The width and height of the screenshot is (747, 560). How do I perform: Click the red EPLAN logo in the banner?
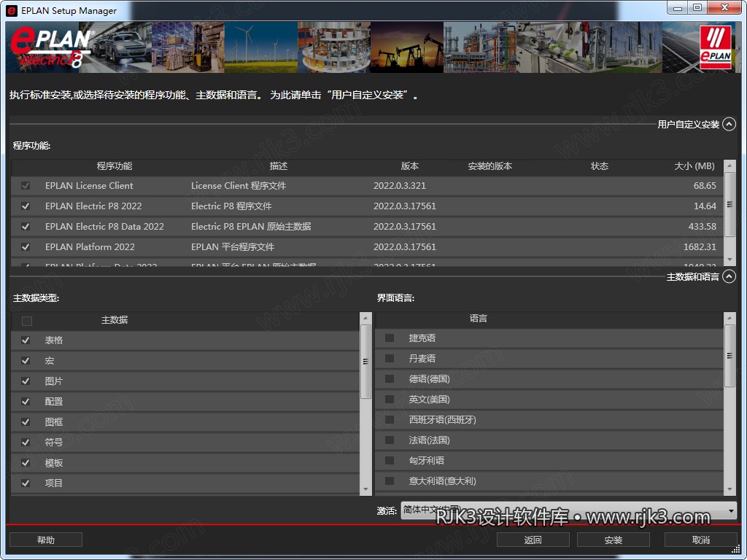pos(716,47)
